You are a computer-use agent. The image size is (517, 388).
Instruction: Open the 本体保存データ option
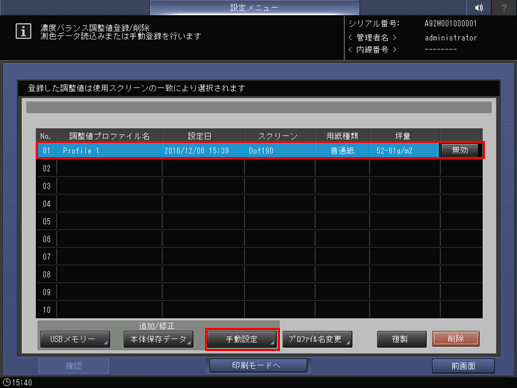158,339
